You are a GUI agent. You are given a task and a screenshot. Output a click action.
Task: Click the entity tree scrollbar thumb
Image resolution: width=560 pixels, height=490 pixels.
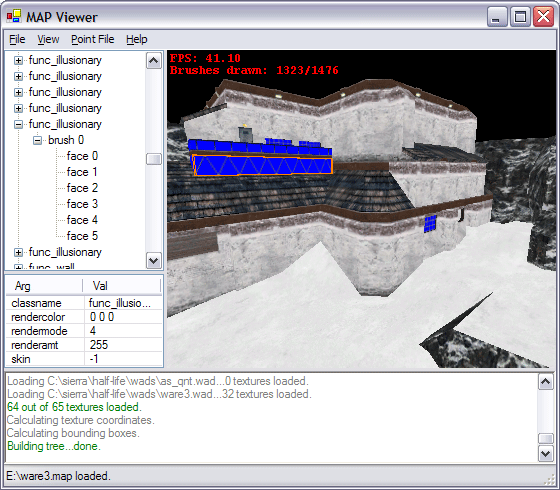(154, 159)
